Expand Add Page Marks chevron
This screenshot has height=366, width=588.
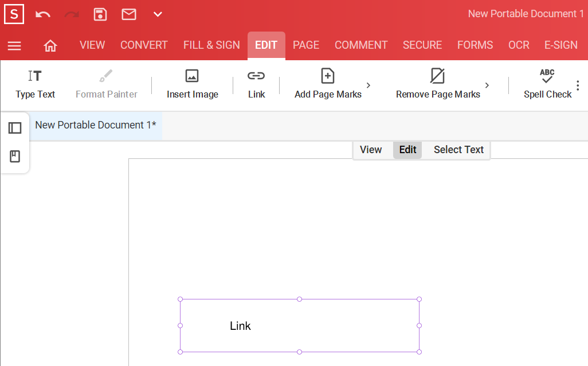369,85
